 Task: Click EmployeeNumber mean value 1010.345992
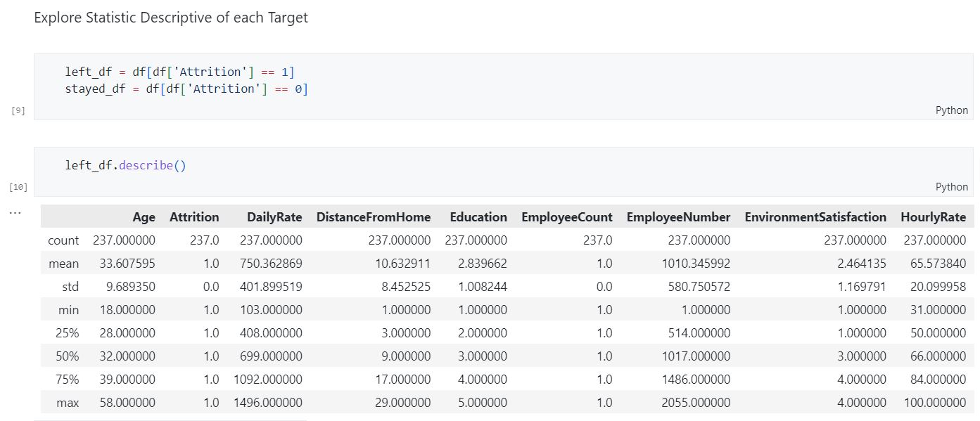pyautogui.click(x=696, y=264)
